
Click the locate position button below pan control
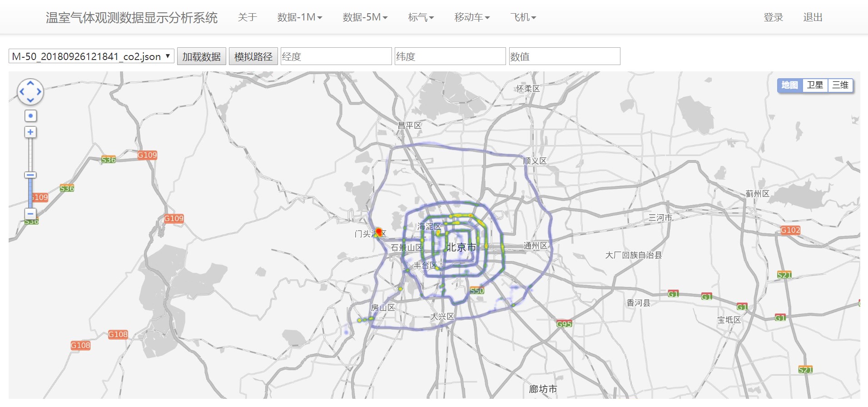(30, 116)
